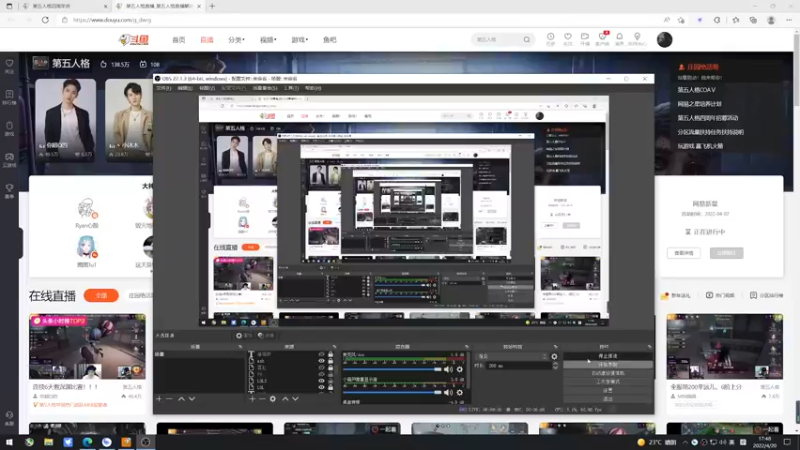800x450 pixels.
Task: Toggle visibility of ssh source
Action: (x=321, y=361)
